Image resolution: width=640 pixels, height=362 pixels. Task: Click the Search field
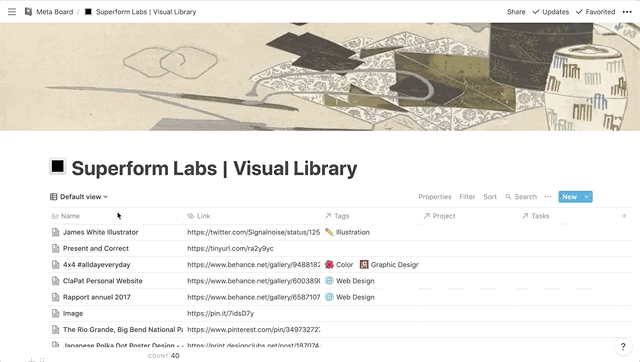[526, 197]
